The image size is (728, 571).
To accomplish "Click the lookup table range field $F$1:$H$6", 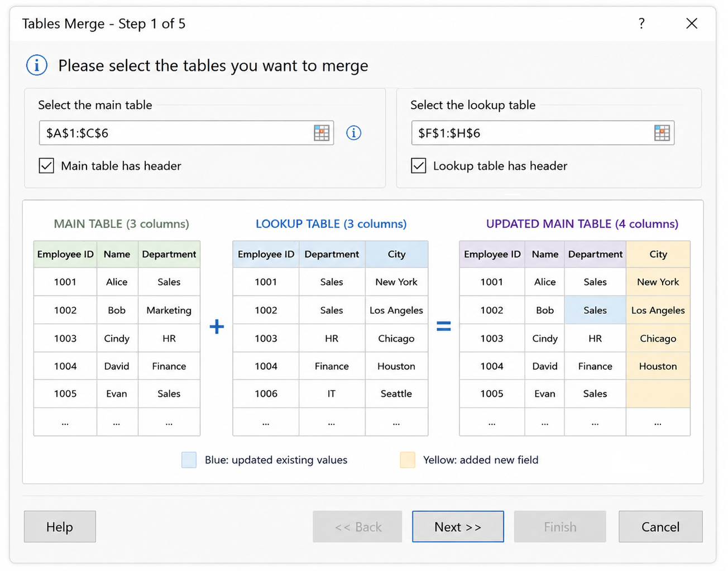I will (543, 133).
